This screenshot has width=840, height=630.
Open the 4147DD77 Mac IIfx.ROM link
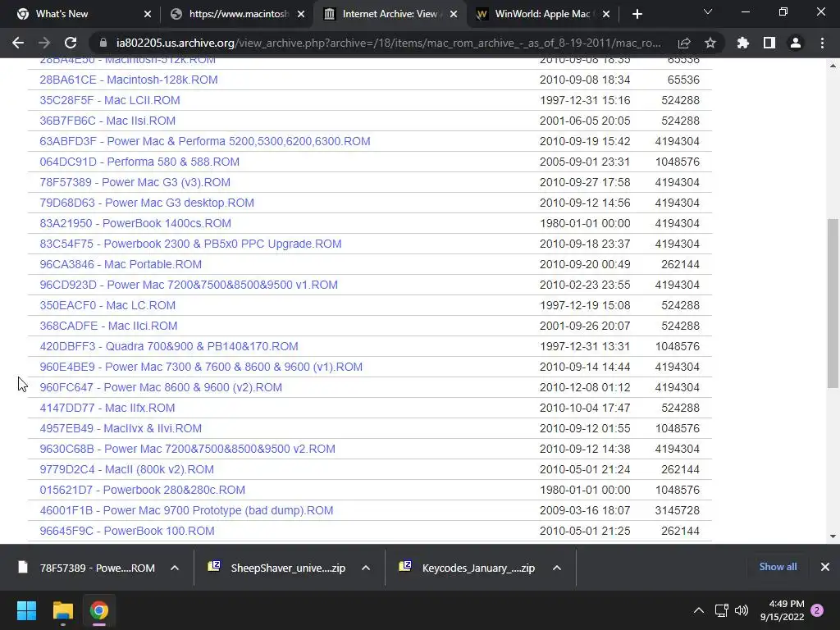(107, 408)
